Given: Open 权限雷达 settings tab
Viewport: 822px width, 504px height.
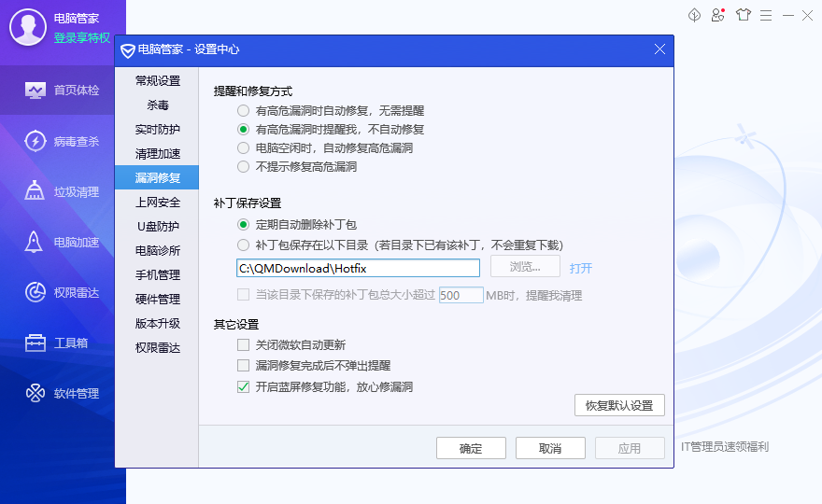Looking at the screenshot, I should coord(157,347).
